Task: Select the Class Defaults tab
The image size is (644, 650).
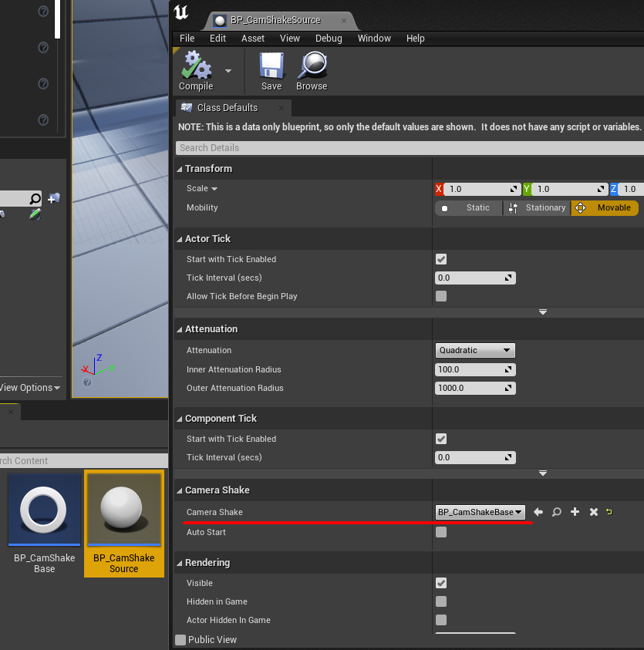Action: [228, 108]
